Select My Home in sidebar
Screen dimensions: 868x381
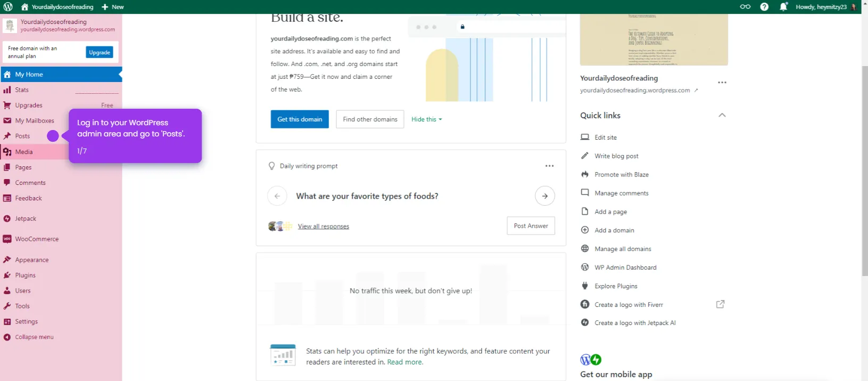tap(61, 75)
